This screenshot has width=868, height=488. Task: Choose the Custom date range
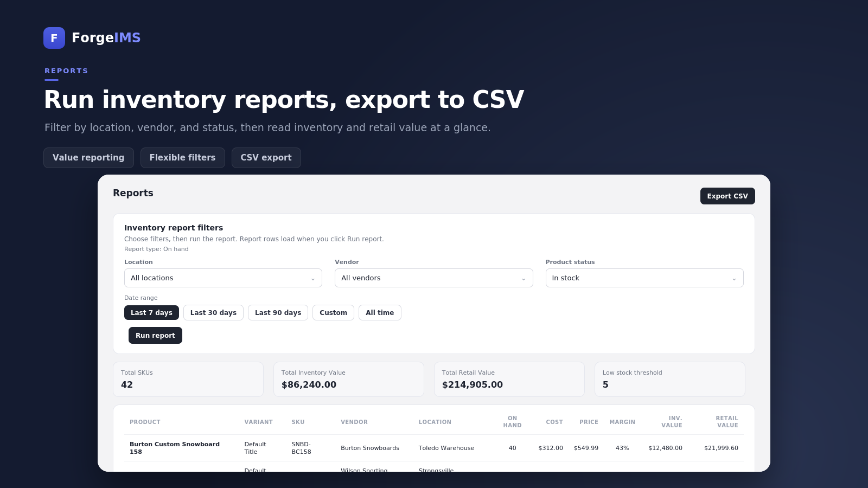click(x=333, y=313)
